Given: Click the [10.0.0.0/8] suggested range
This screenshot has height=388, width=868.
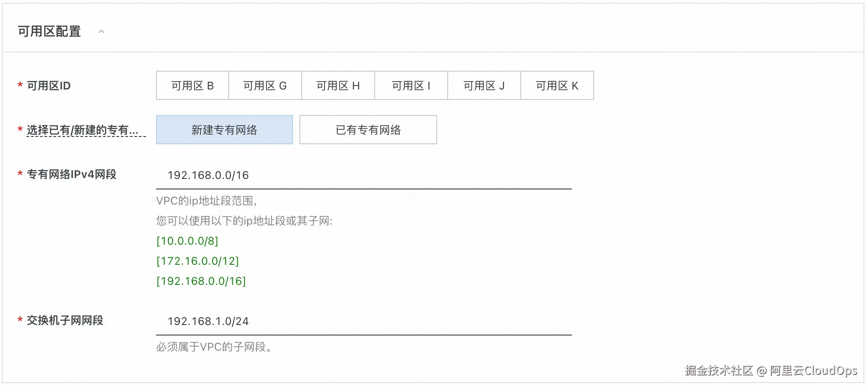Looking at the screenshot, I should pos(187,241).
